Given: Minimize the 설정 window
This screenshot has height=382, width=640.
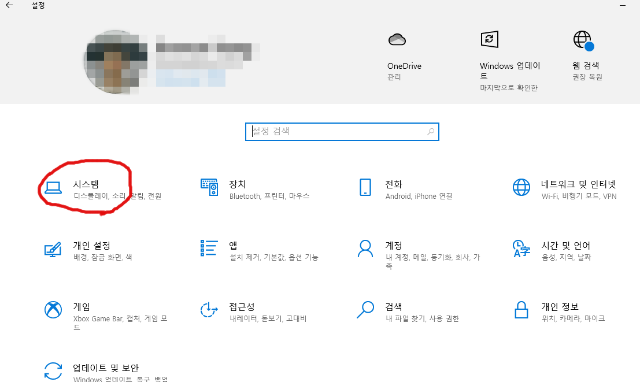Looking at the screenshot, I should click(x=623, y=5).
